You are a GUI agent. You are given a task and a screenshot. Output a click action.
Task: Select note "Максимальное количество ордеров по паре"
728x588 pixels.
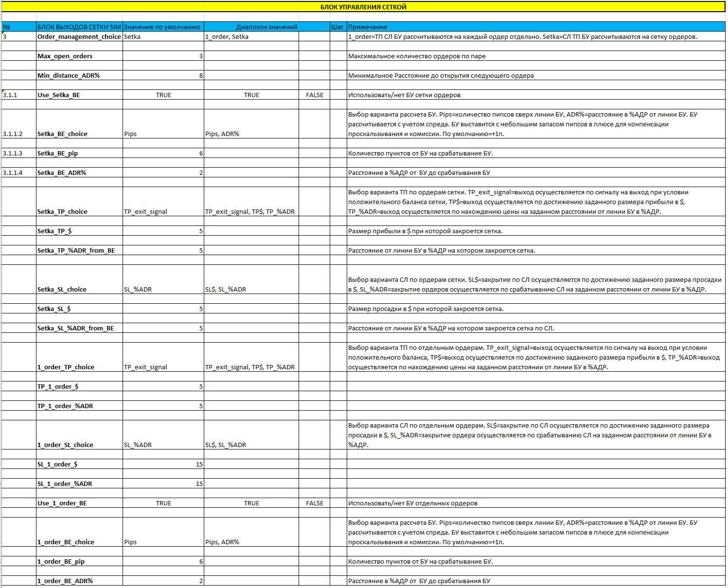[x=536, y=56]
